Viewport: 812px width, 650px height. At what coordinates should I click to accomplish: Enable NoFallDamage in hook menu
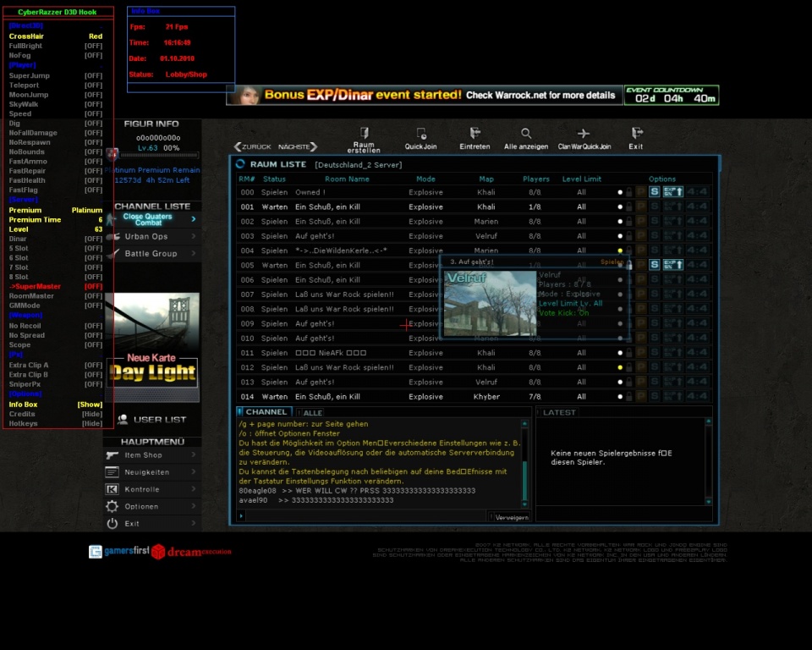pyautogui.click(x=56, y=133)
